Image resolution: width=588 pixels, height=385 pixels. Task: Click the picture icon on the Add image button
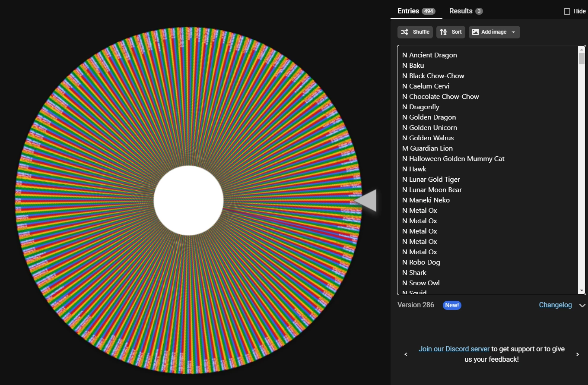pyautogui.click(x=475, y=32)
